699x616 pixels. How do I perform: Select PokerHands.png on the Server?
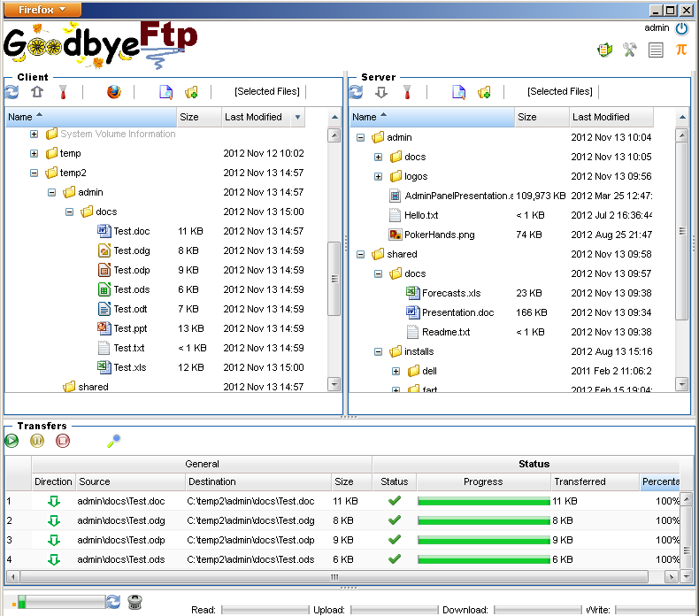pos(440,235)
